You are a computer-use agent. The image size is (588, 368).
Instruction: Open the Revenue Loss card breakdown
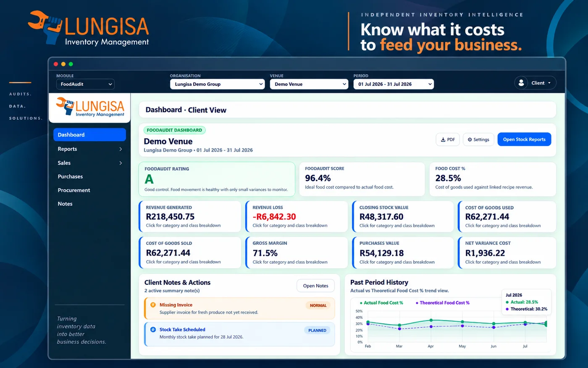click(297, 216)
